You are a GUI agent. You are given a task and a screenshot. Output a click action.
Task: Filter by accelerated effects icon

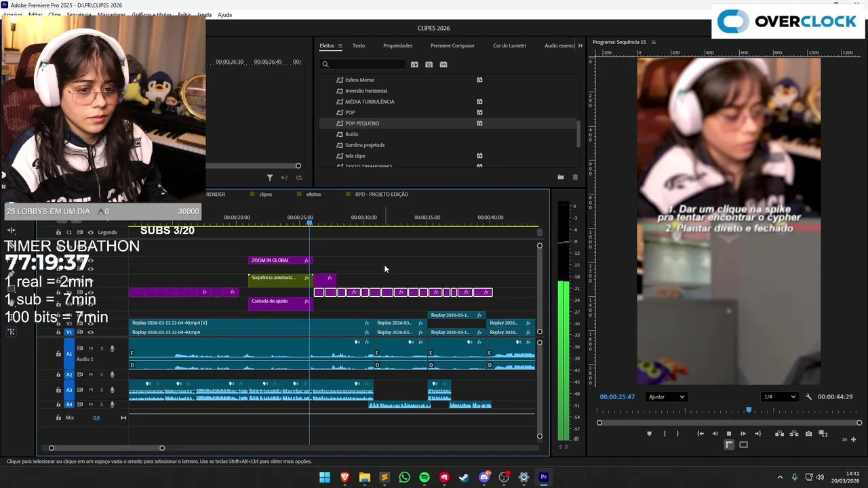(414, 64)
